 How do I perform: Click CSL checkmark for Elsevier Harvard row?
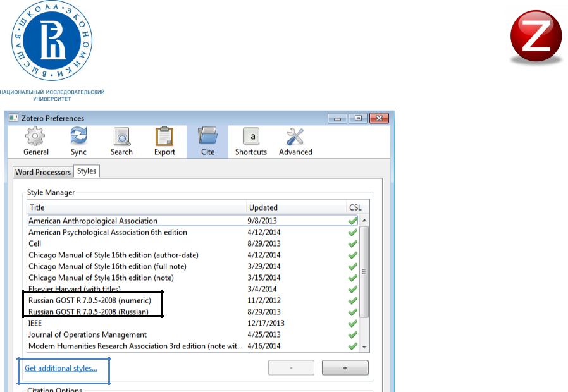click(352, 289)
